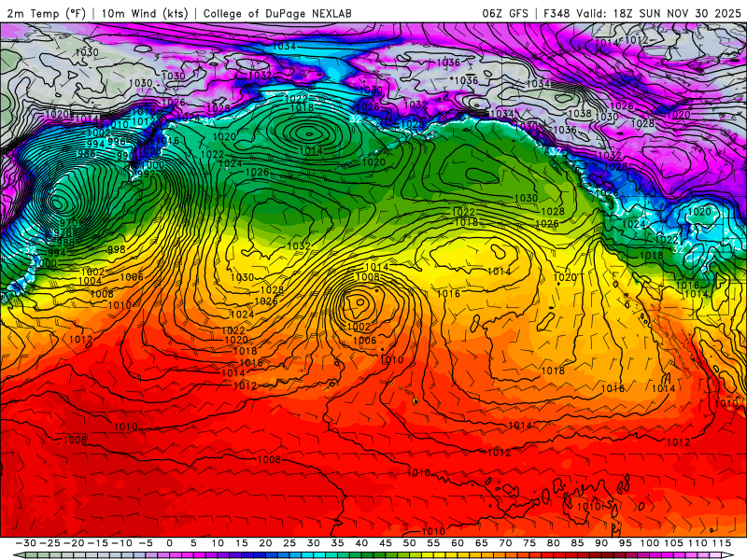Screen dimensions: 747x560
Task: Click the -30 value on the temperature scale
Action: (26, 543)
